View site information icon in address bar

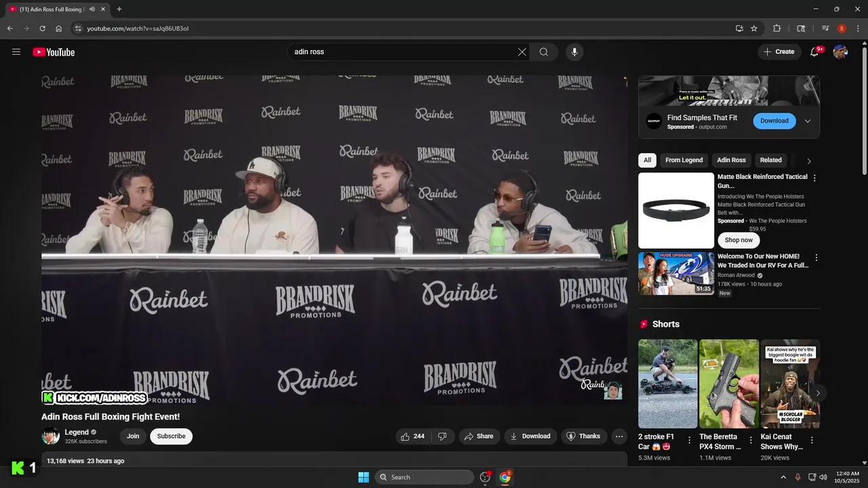click(x=78, y=28)
